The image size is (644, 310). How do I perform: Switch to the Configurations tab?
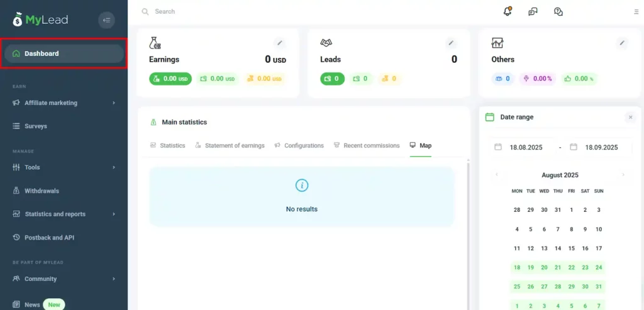tap(299, 146)
